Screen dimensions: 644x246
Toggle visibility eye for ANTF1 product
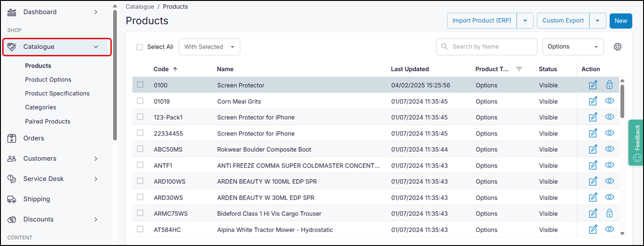[x=609, y=165]
